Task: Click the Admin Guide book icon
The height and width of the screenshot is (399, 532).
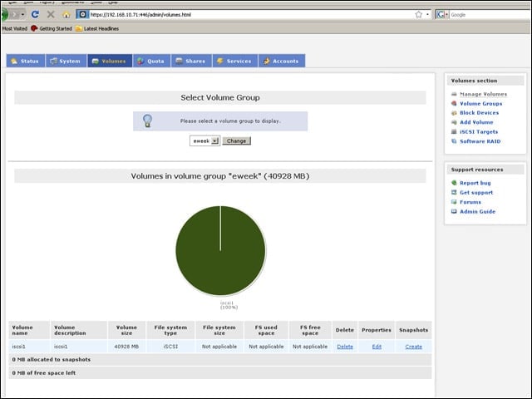Action: click(454, 211)
